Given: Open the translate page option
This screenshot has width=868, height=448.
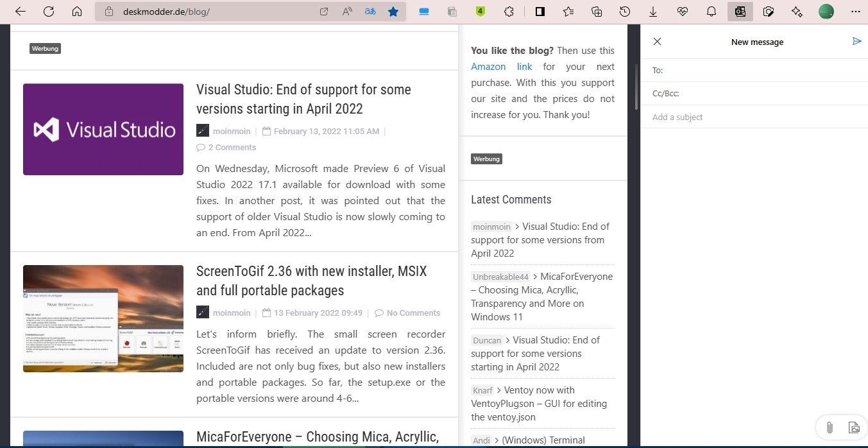Looking at the screenshot, I should coord(370,12).
